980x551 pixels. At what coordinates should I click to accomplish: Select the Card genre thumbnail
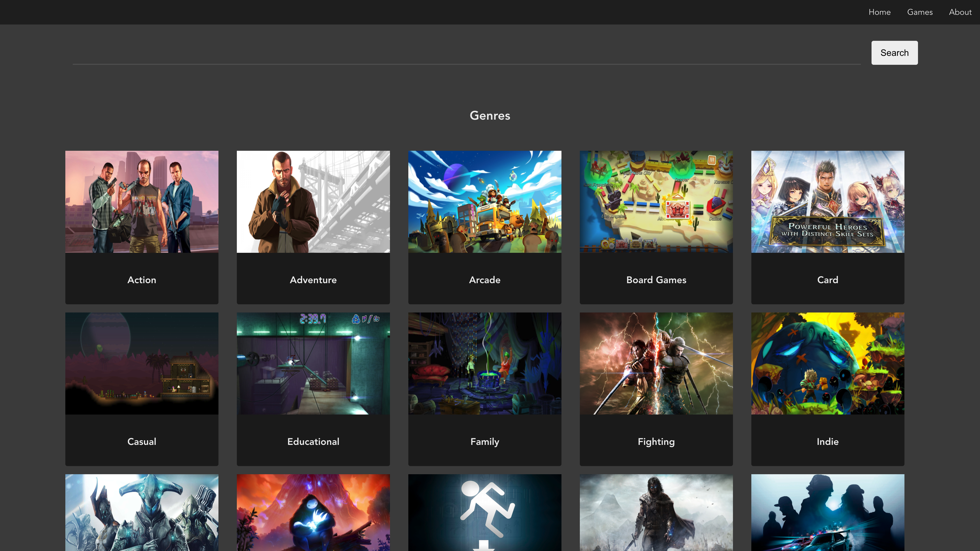[x=827, y=202]
